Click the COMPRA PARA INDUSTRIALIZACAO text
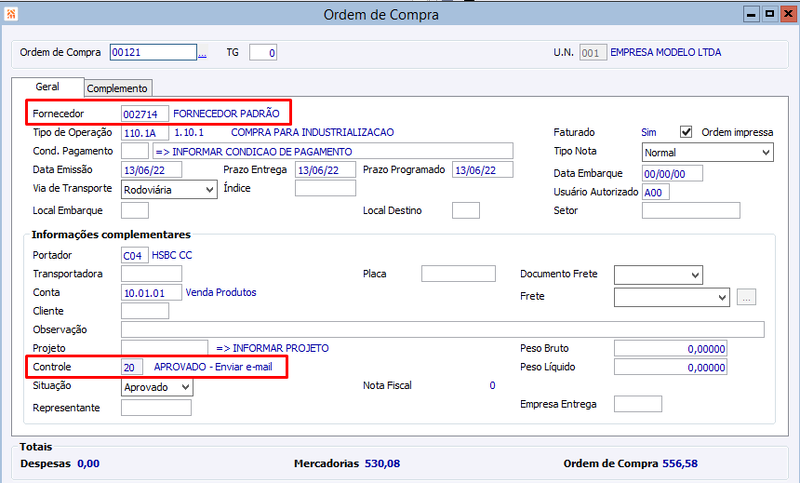Image resolution: width=800 pixels, height=483 pixels. pyautogui.click(x=312, y=133)
